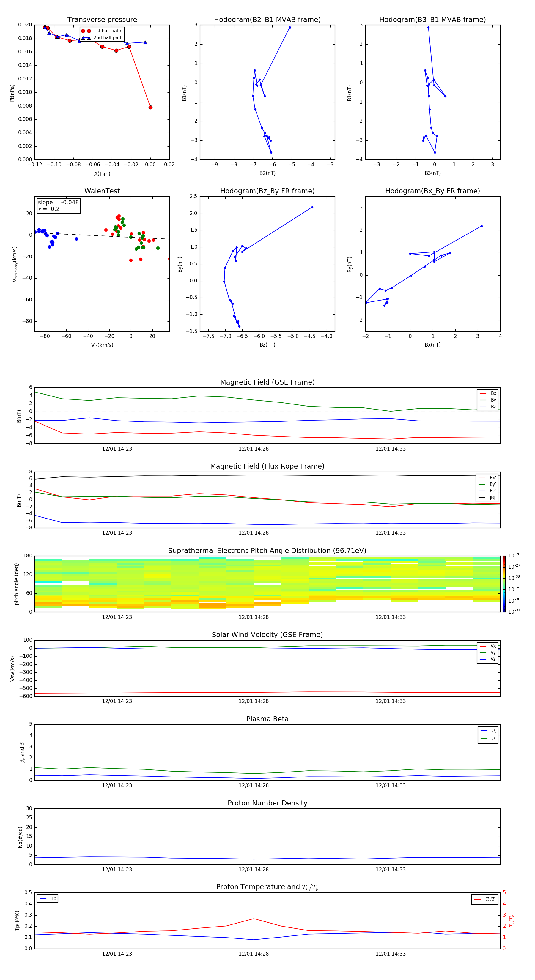This screenshot has height=980, width=535.
Task: Click '12/01 14:33' tick under Plasma Beta plot
Action: [391, 785]
